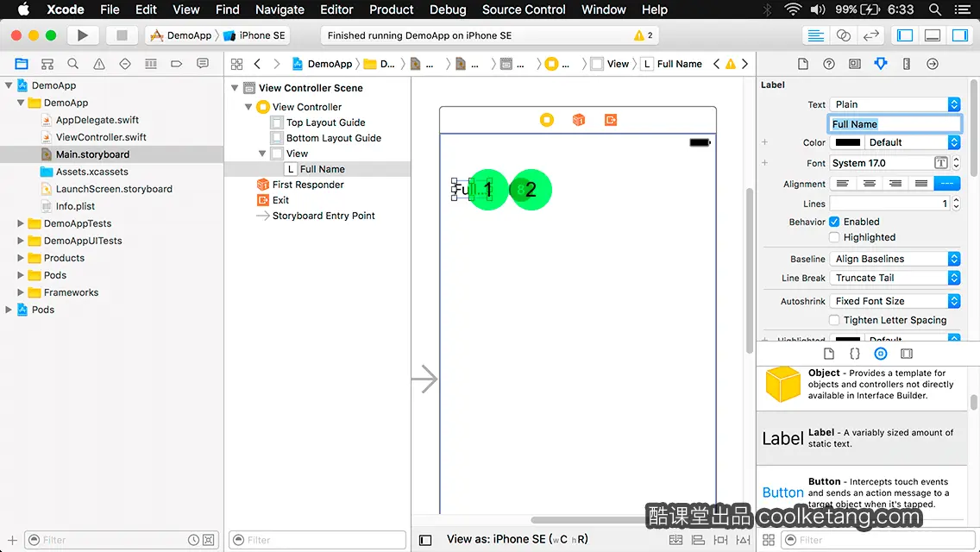Go back in editor history

tap(257, 64)
